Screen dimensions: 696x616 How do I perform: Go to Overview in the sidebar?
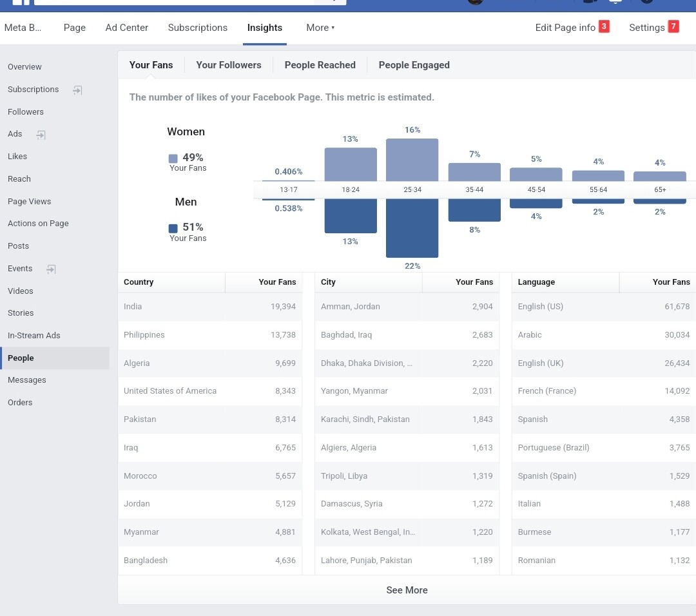coord(24,66)
